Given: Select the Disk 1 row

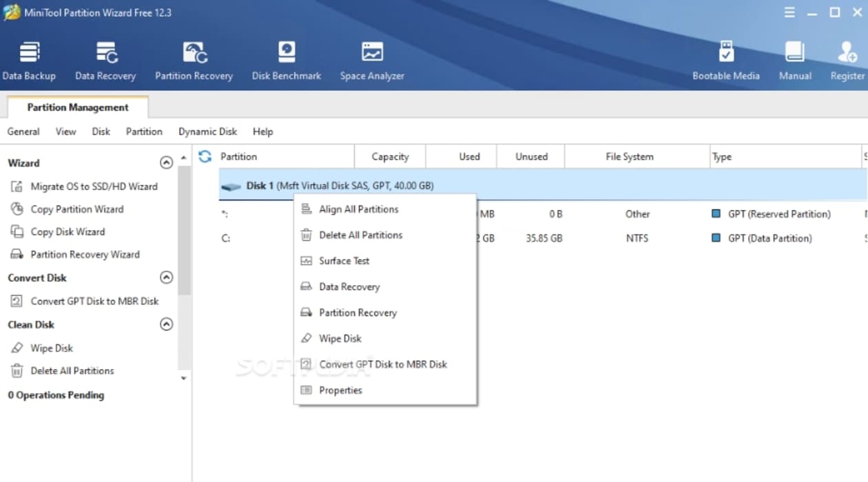Looking at the screenshot, I should [x=542, y=186].
